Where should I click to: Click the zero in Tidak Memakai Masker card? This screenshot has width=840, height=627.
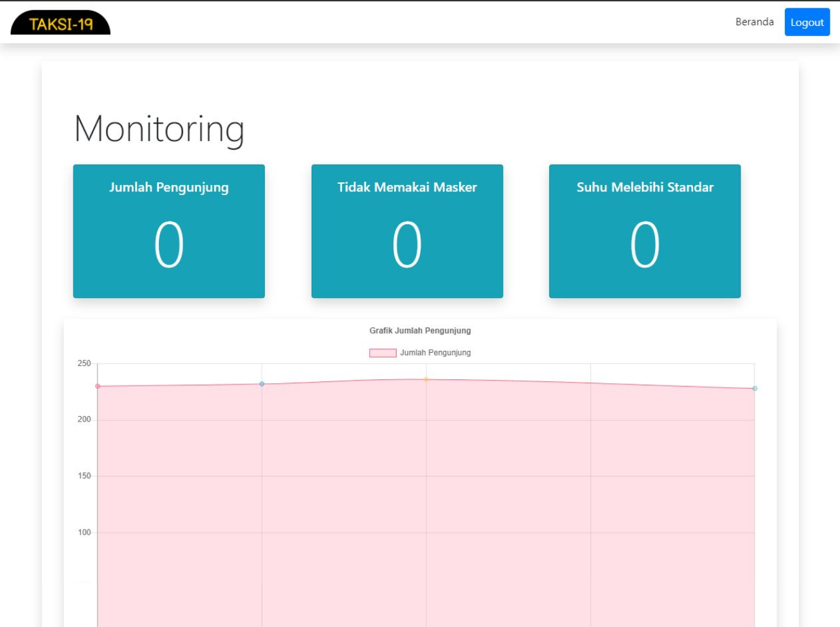407,245
